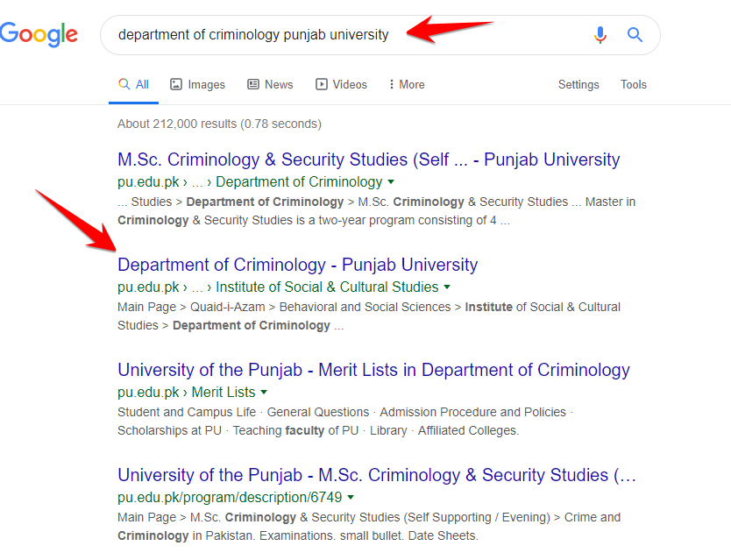
Task: Expand dropdown beside Institute of Social & Cultural Studies
Action: click(447, 287)
